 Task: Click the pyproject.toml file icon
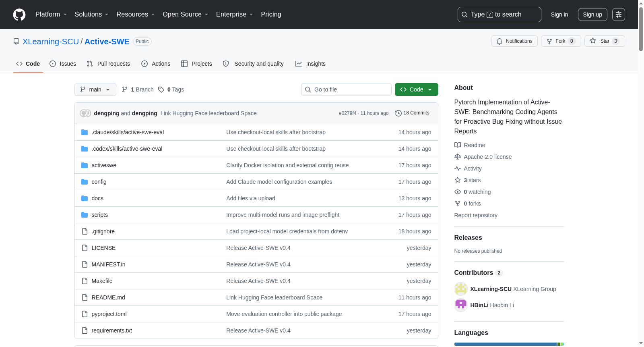point(85,314)
